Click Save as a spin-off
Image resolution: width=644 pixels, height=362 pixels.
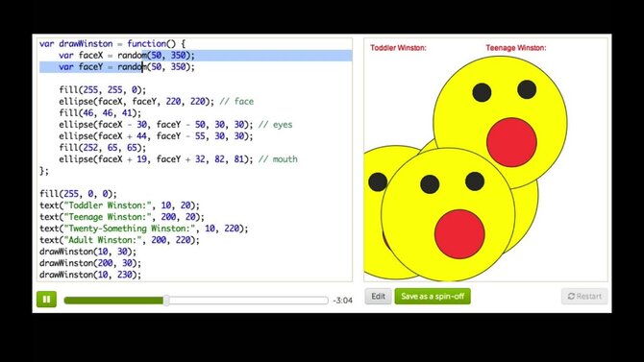click(433, 296)
